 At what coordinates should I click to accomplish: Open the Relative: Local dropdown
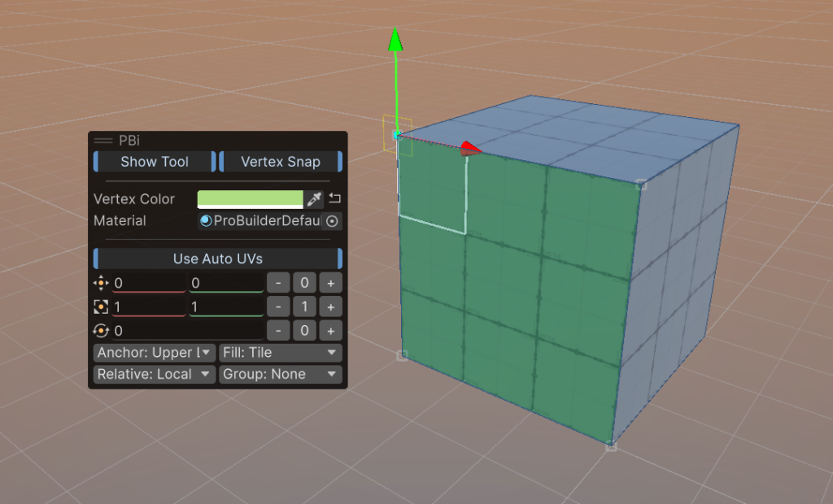[x=154, y=375]
